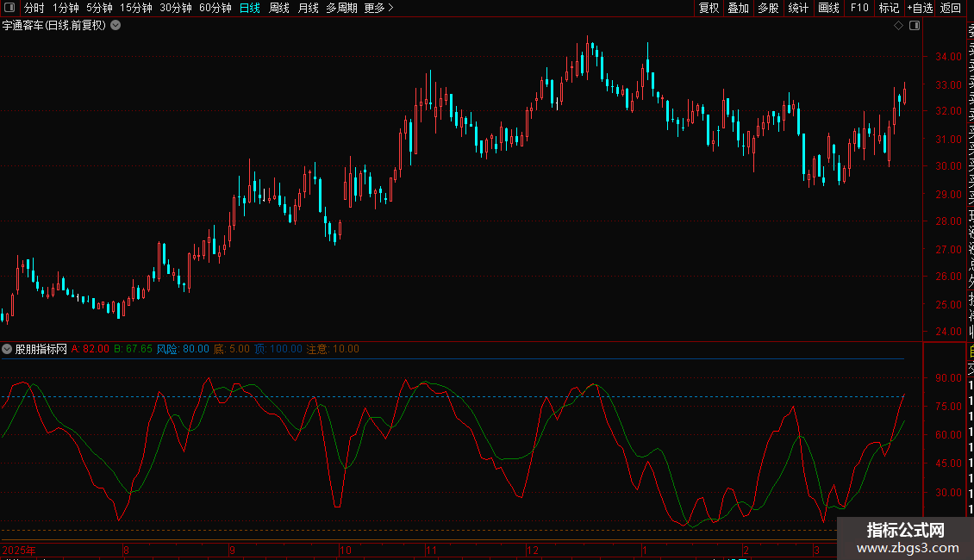
Task: Click the diamond icon above the chart
Action: click(898, 26)
